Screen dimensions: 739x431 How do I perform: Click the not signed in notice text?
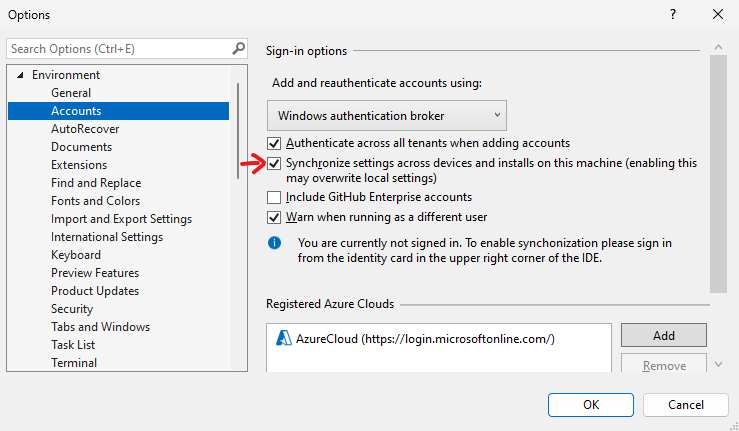(484, 250)
